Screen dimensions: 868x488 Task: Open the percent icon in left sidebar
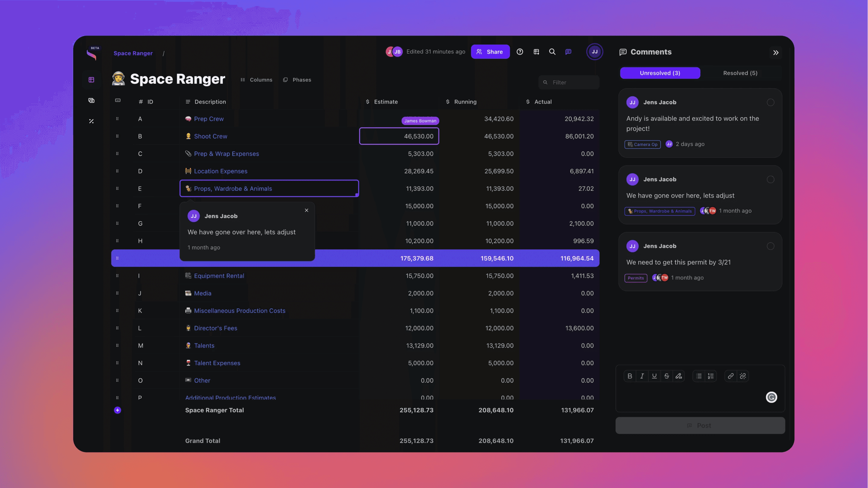(91, 121)
